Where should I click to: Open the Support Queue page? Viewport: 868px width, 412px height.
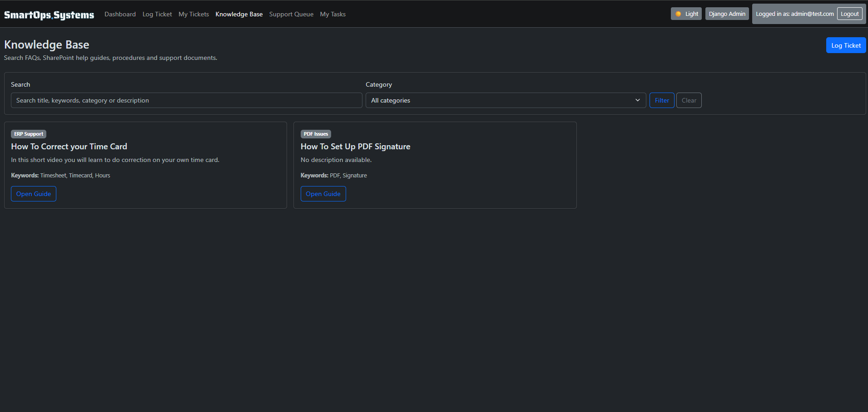tap(291, 14)
